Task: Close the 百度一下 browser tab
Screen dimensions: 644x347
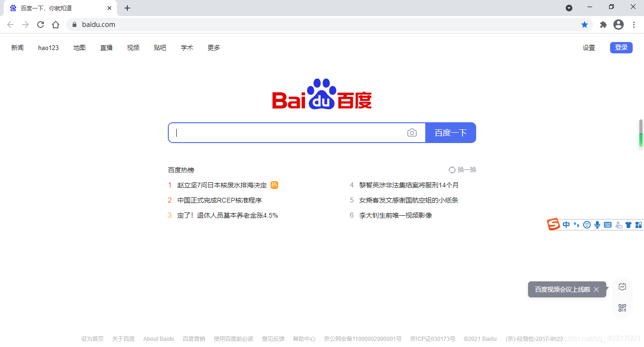Action: click(x=109, y=8)
